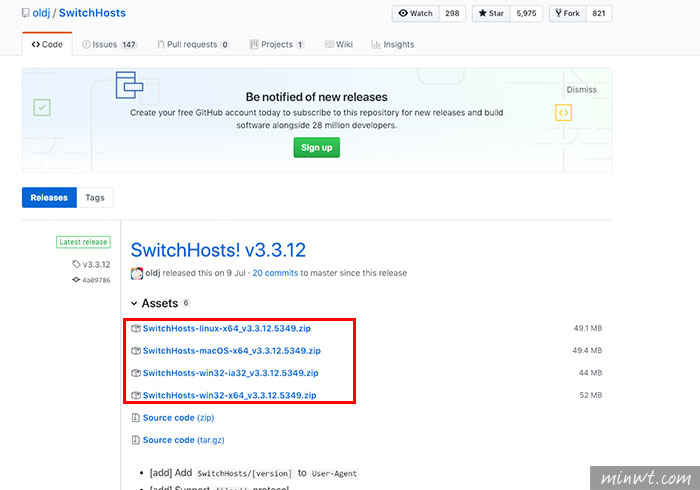
Task: Download SwitchHosts-linux-x64_v3.3.12.5349.zip
Action: pos(227,328)
